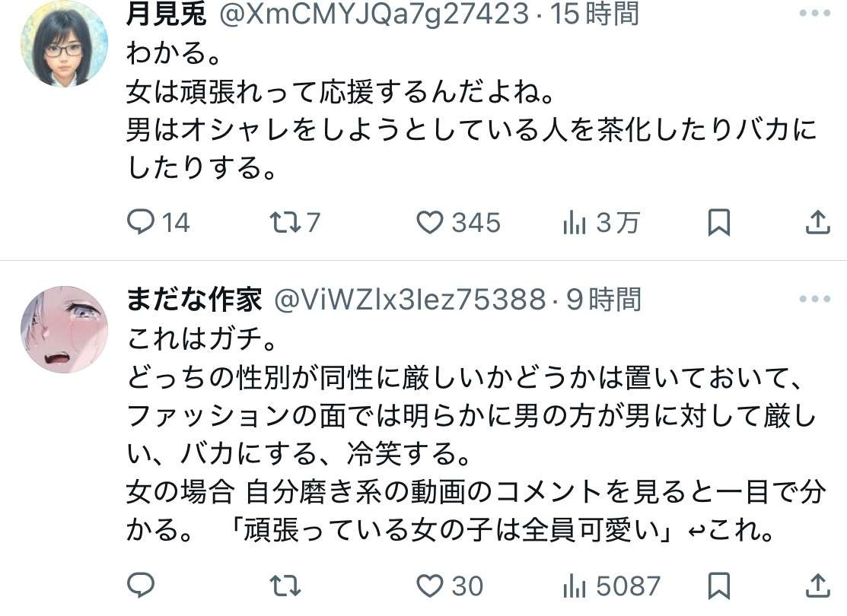
Task: Open the @ViWZIx3Iez75388 handle link
Action: click(x=410, y=299)
